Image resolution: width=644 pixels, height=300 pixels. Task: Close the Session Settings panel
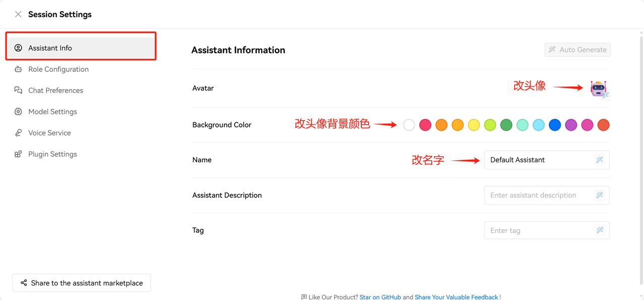(18, 14)
